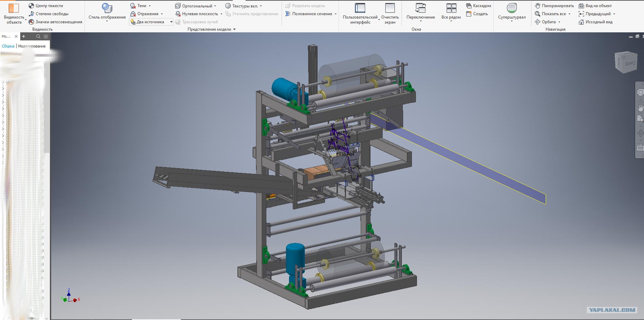
Task: Click the Трассировка лучей ray tracing button
Action: pyautogui.click(x=197, y=22)
